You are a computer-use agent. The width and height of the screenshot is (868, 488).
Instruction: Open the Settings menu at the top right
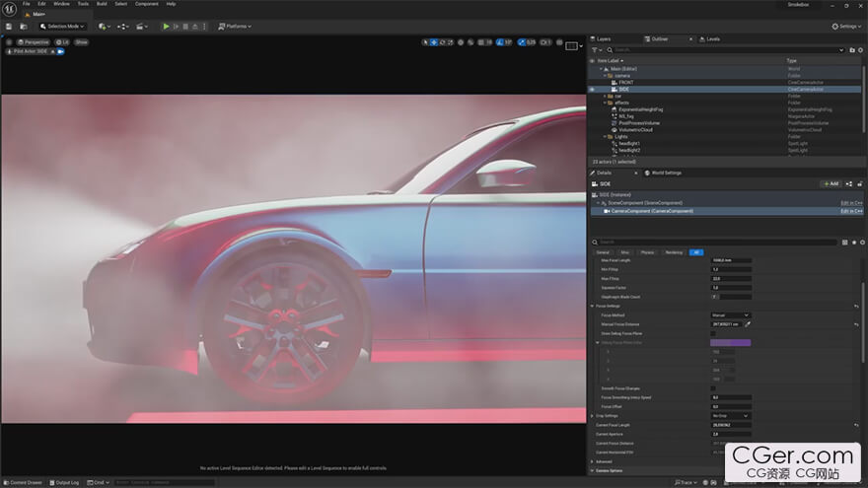pyautogui.click(x=846, y=26)
